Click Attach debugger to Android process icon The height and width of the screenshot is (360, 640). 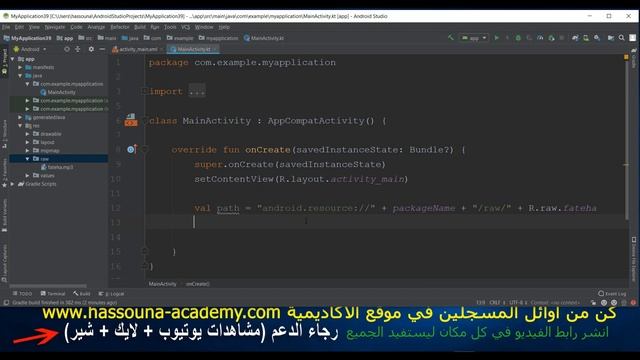(551, 38)
